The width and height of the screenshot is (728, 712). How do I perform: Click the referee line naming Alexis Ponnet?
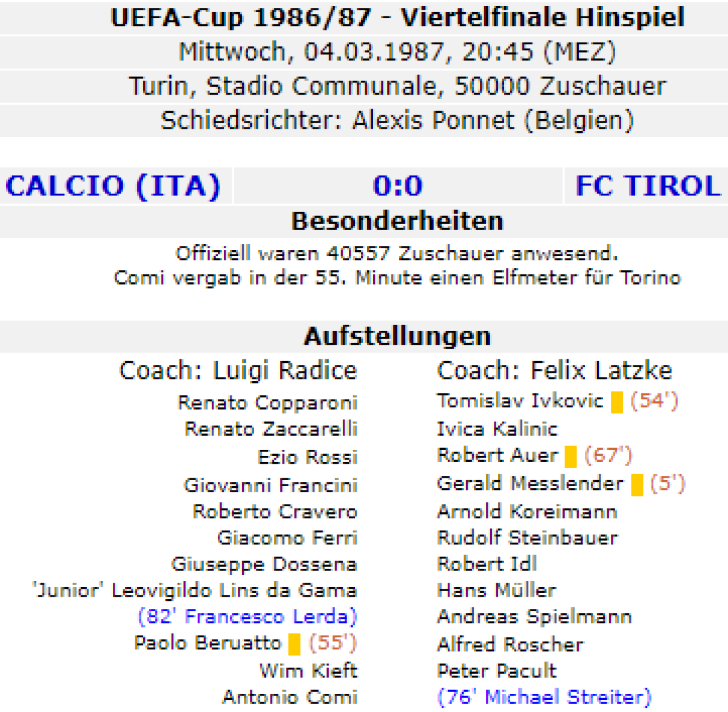pos(397,120)
